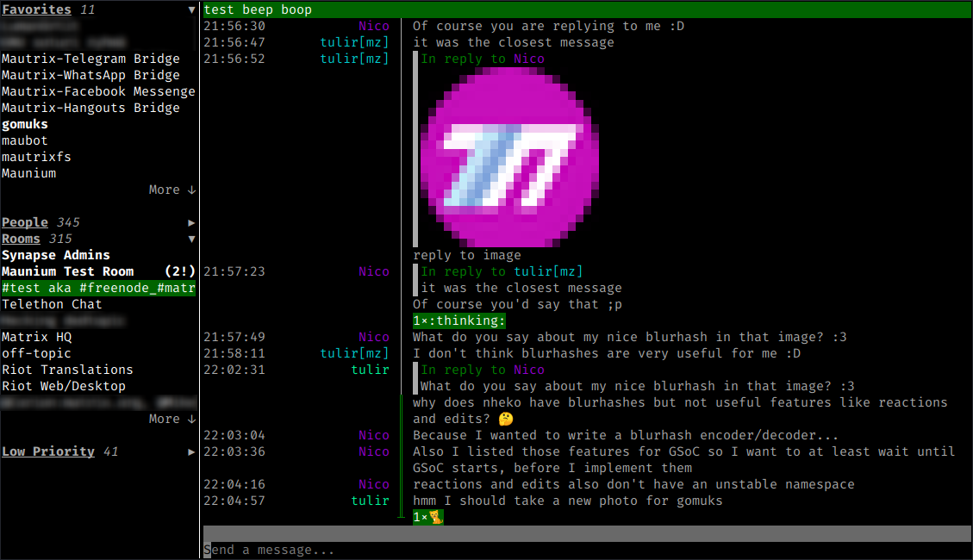Click sender tulir at 22:04:57

tap(371, 501)
